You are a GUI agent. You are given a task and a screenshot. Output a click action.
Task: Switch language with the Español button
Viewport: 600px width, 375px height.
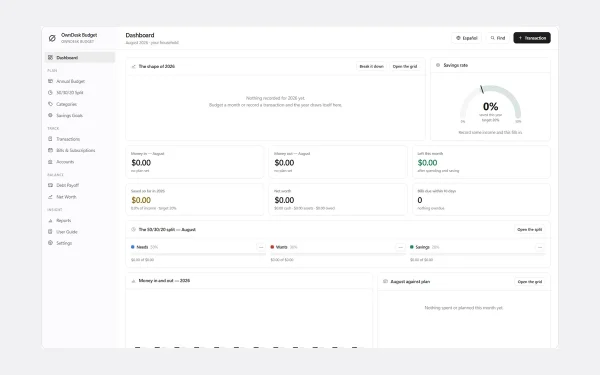(466, 38)
